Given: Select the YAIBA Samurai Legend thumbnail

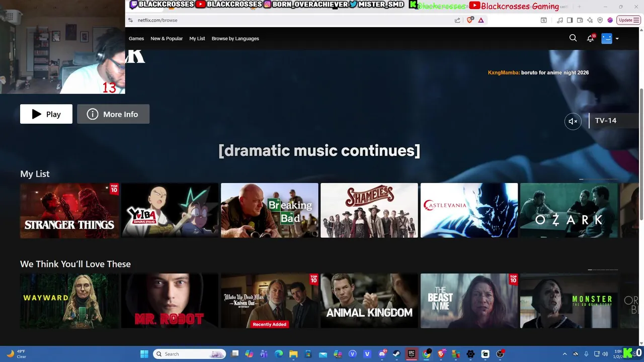Looking at the screenshot, I should pos(170,210).
